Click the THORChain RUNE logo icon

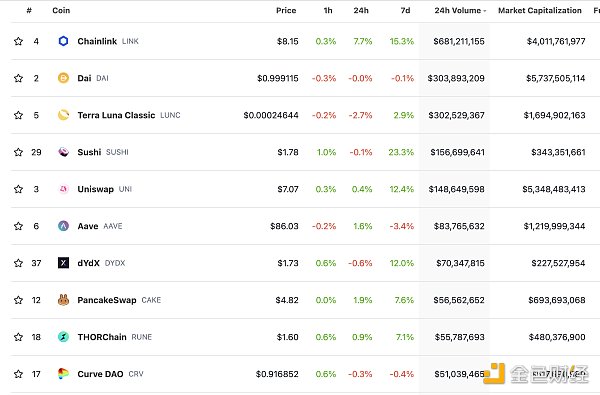point(64,337)
